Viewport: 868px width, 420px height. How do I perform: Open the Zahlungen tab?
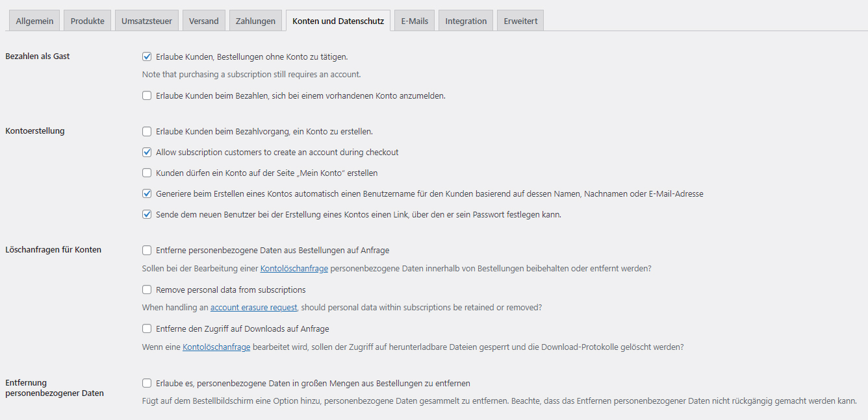tap(256, 21)
